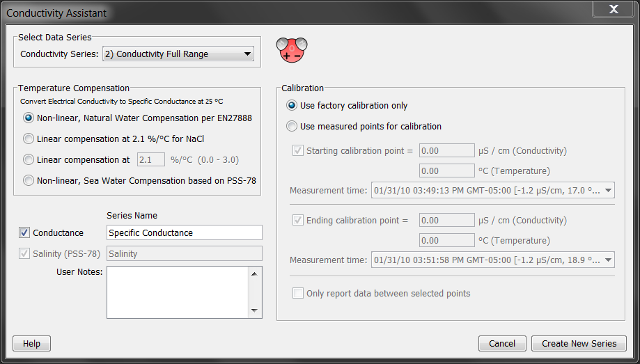Image resolution: width=640 pixels, height=364 pixels.
Task: Select Sea Water Compensation based on PSS-78
Action: (x=29, y=180)
